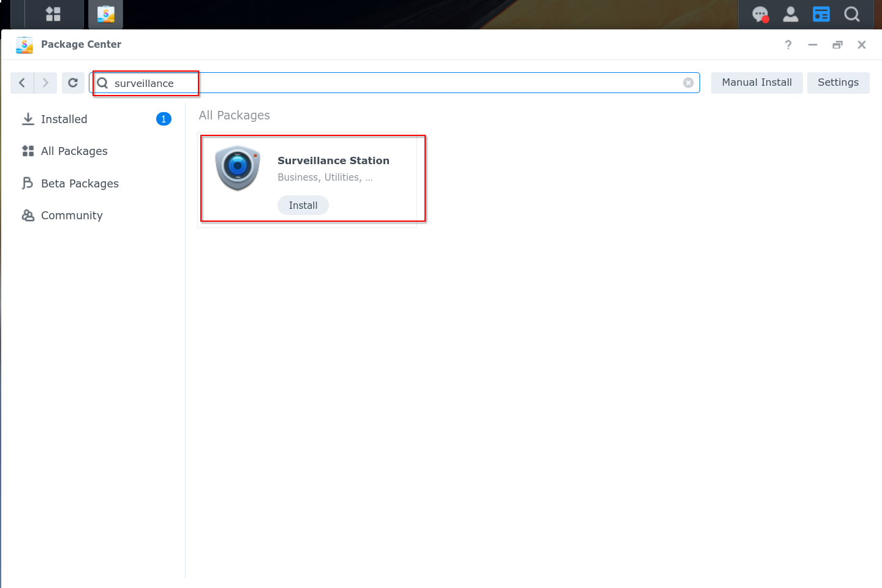Viewport: 882px width, 588px height.
Task: Select Installed in the sidebar
Action: coord(64,119)
